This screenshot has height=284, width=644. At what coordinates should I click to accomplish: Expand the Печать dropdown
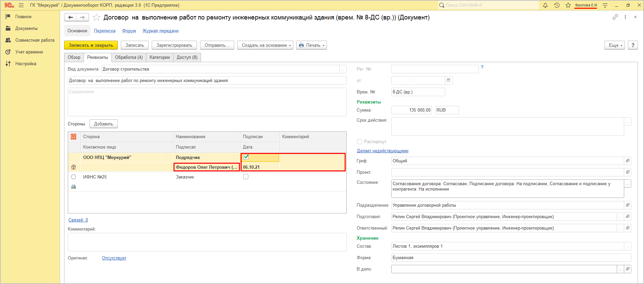(311, 45)
